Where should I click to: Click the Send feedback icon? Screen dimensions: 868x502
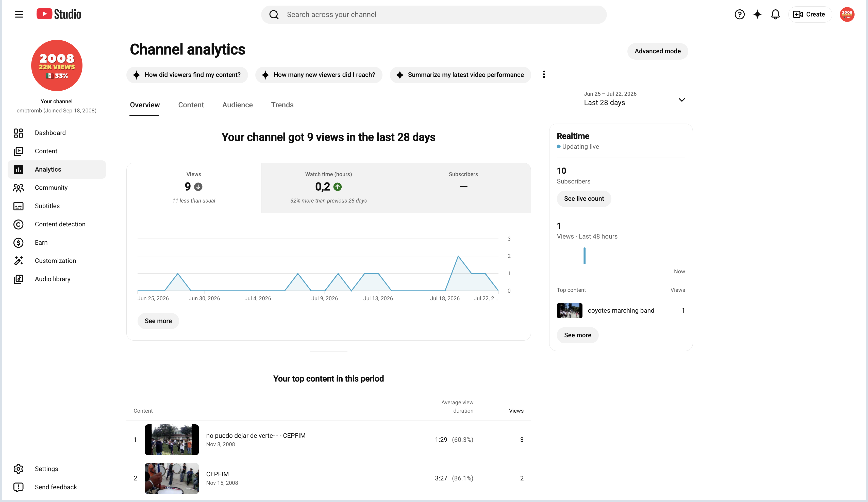[x=18, y=487]
